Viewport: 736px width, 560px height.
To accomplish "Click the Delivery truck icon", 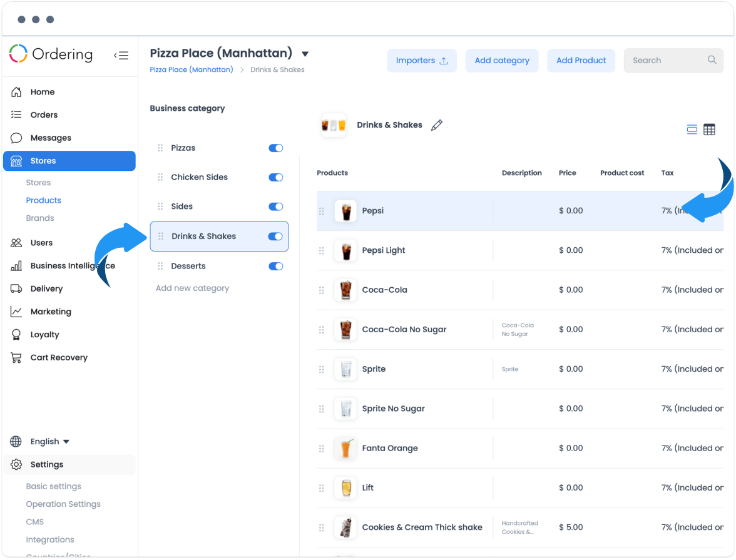I will coord(16,288).
